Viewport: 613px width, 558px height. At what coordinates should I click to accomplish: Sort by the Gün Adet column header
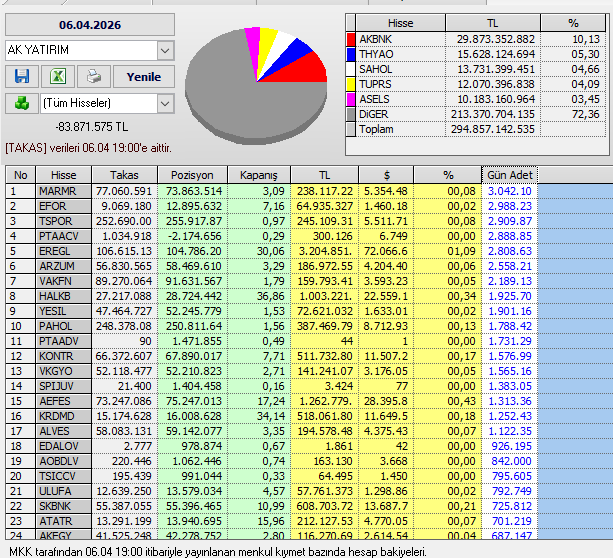tap(510, 175)
